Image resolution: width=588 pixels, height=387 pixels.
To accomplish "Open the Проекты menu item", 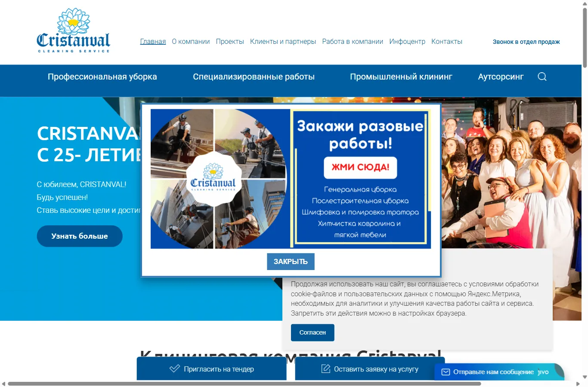I will [230, 42].
